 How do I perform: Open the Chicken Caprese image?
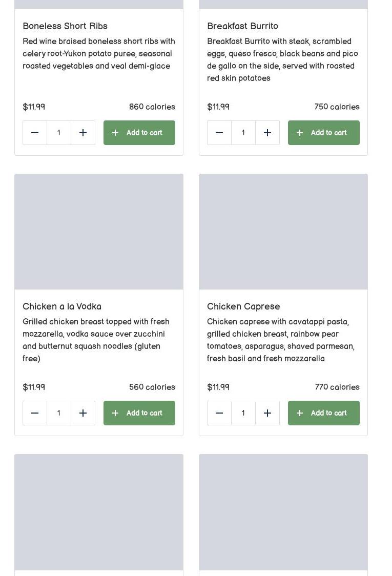283,232
